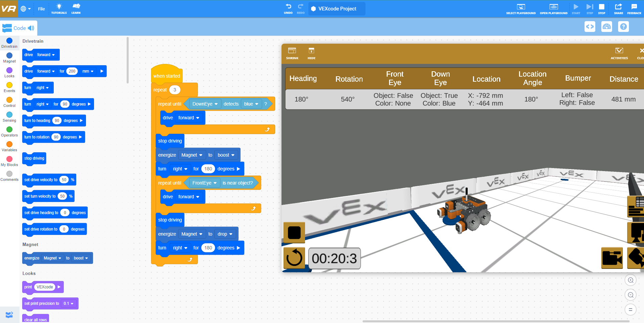Click the Learn icon in the toolbar

click(76, 8)
